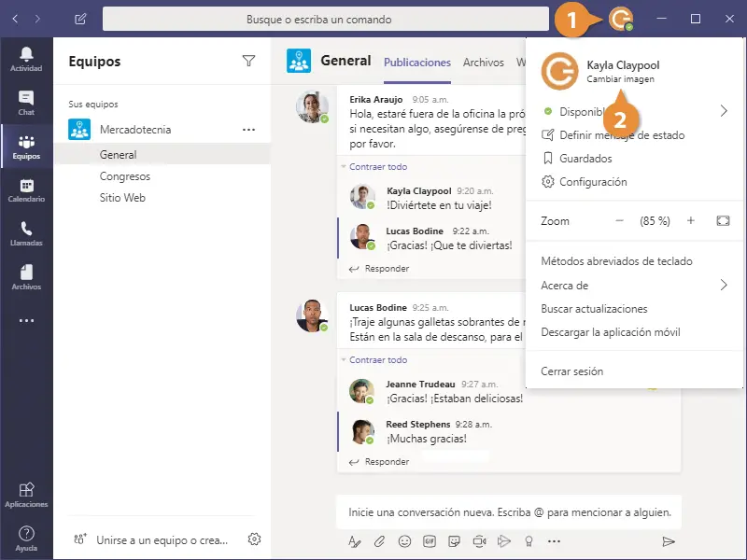The image size is (747, 560).
Task: Click Erika Araujo's post avatar
Action: [312, 106]
